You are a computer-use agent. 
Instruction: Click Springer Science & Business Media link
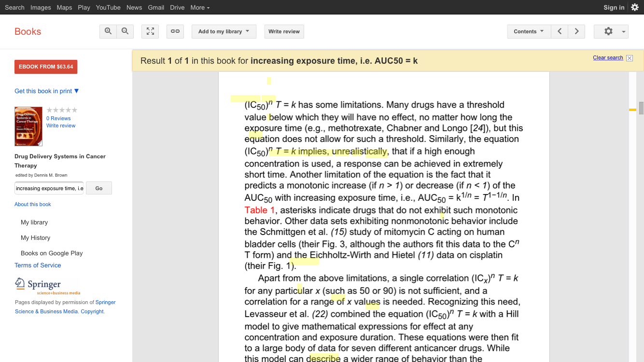[65, 307]
